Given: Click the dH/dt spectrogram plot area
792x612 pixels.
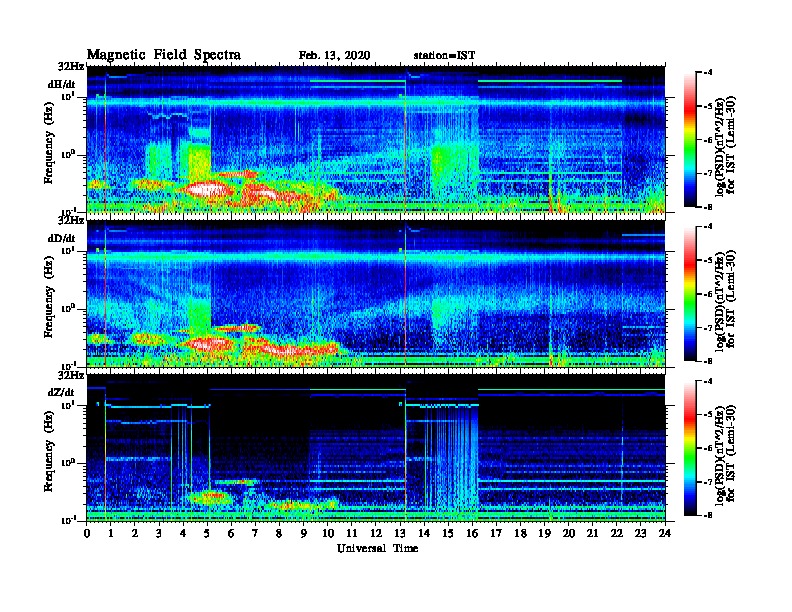Looking at the screenshot, I should click(376, 139).
